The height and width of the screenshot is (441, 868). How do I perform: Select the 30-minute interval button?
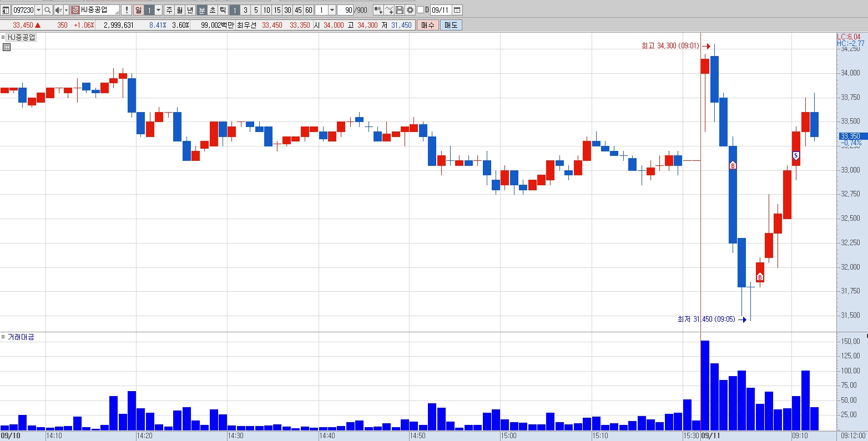(x=287, y=10)
